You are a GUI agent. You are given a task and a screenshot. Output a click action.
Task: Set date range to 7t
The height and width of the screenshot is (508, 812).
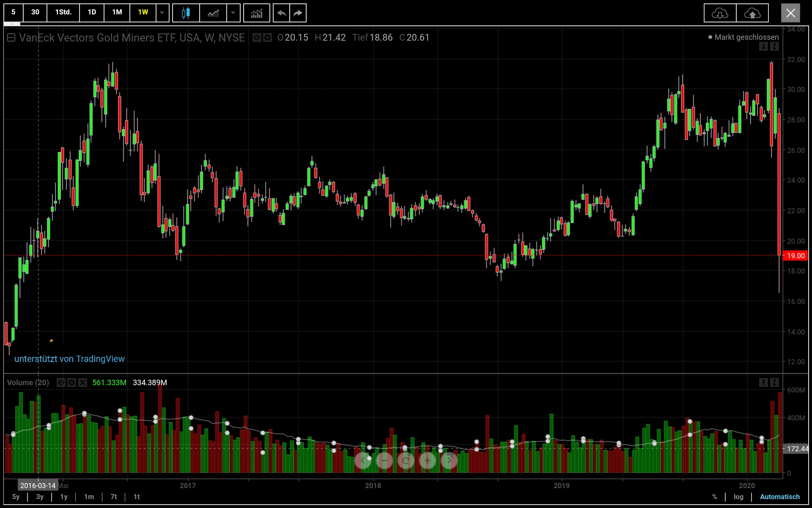[x=114, y=497]
